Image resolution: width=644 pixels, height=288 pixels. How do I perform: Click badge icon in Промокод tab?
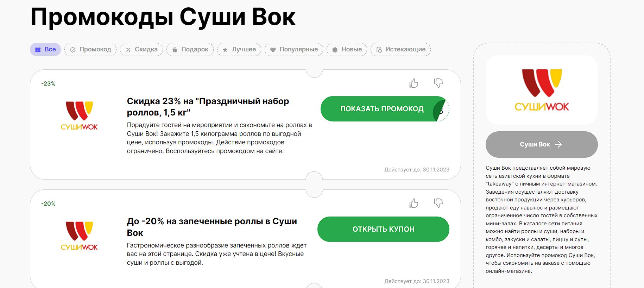coord(72,50)
